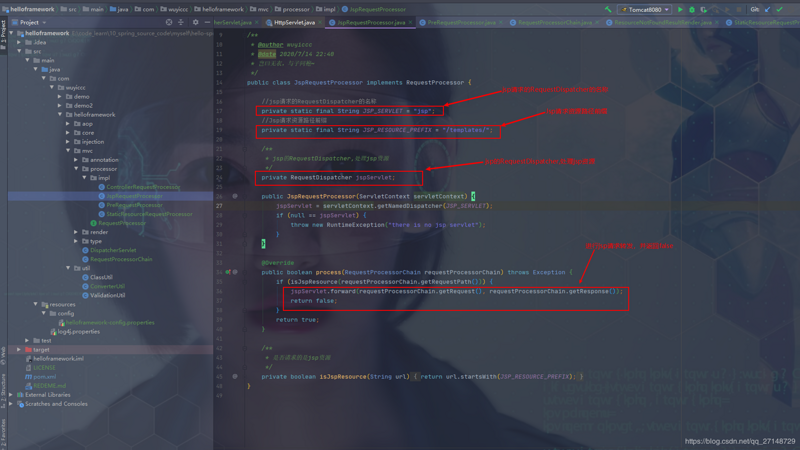Expand the demo package
The width and height of the screenshot is (800, 450).
[60, 96]
